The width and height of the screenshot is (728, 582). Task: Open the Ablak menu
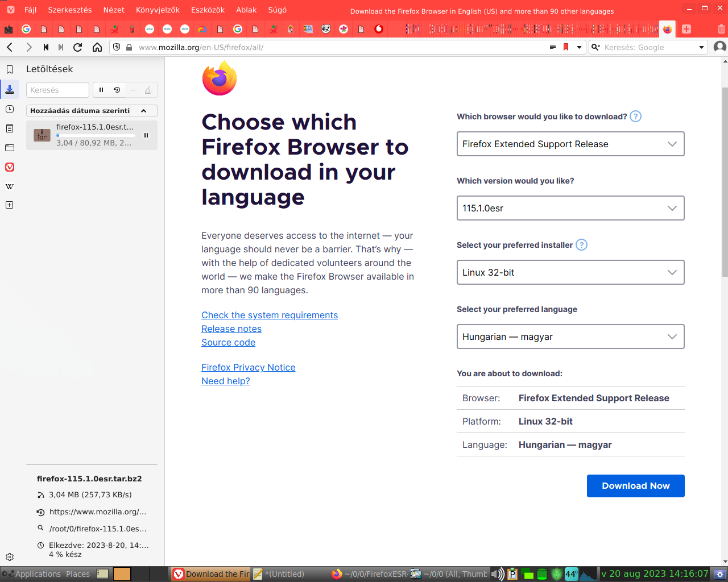pos(246,10)
